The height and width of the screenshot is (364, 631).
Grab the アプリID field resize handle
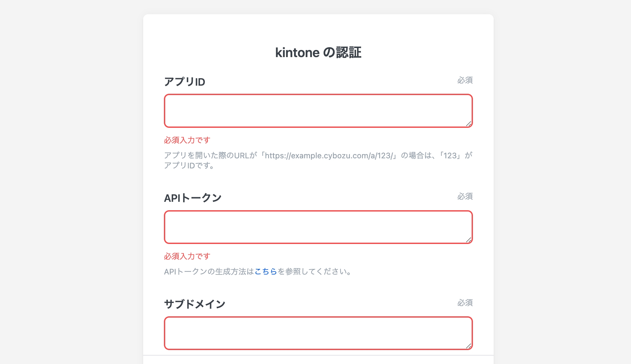point(469,124)
